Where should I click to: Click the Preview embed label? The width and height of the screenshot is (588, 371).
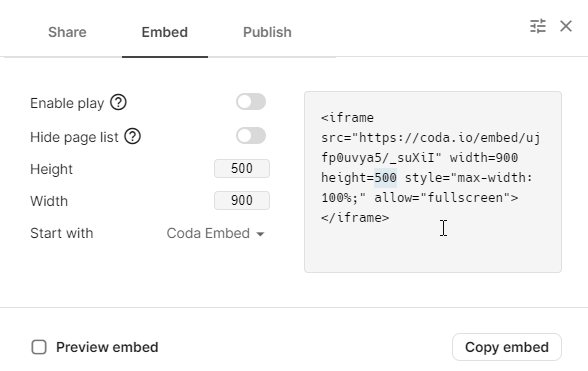[x=107, y=347]
